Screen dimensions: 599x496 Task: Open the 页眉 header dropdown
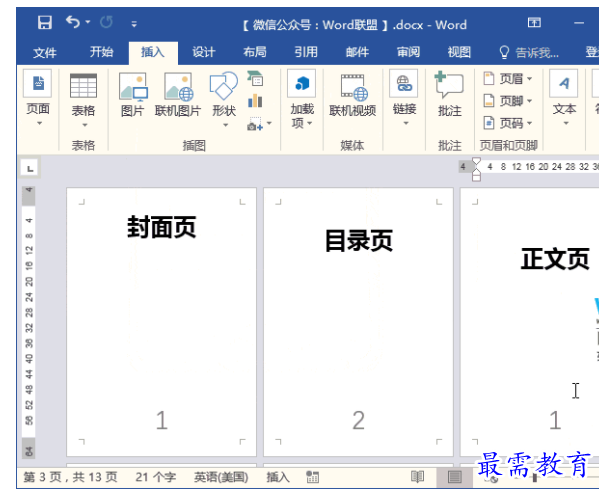[508, 79]
